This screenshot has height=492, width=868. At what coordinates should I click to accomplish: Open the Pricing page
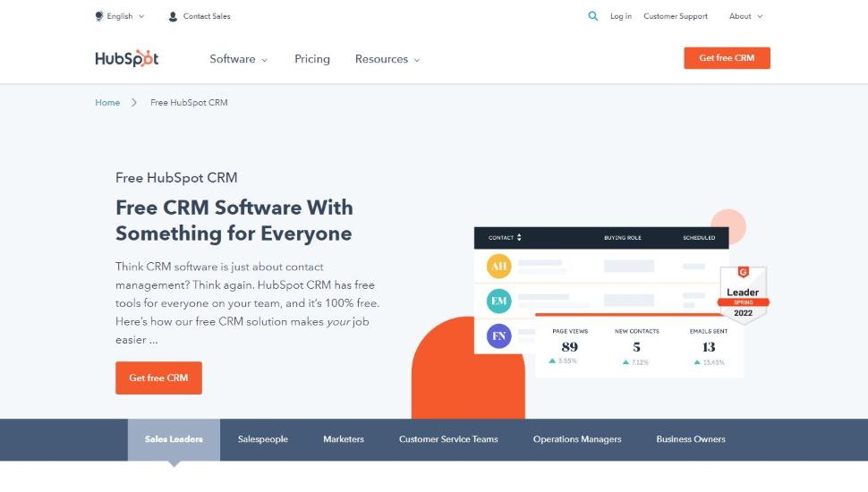pos(312,59)
